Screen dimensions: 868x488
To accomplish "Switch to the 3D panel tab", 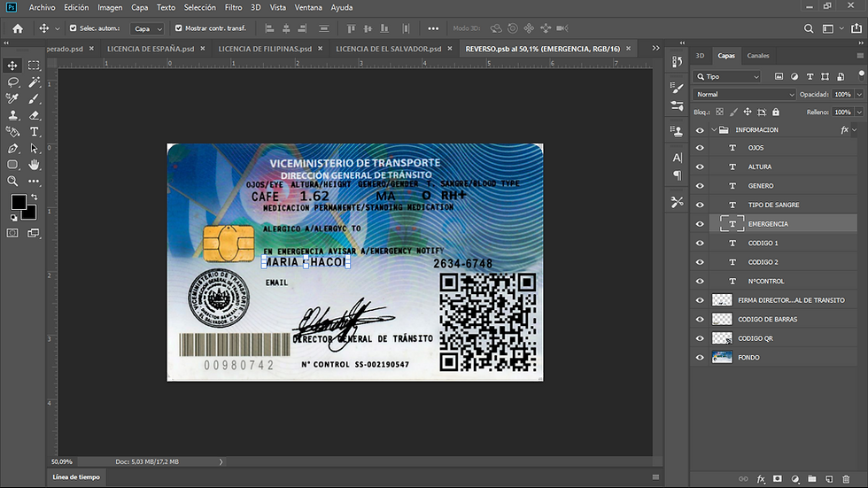I will pyautogui.click(x=700, y=55).
